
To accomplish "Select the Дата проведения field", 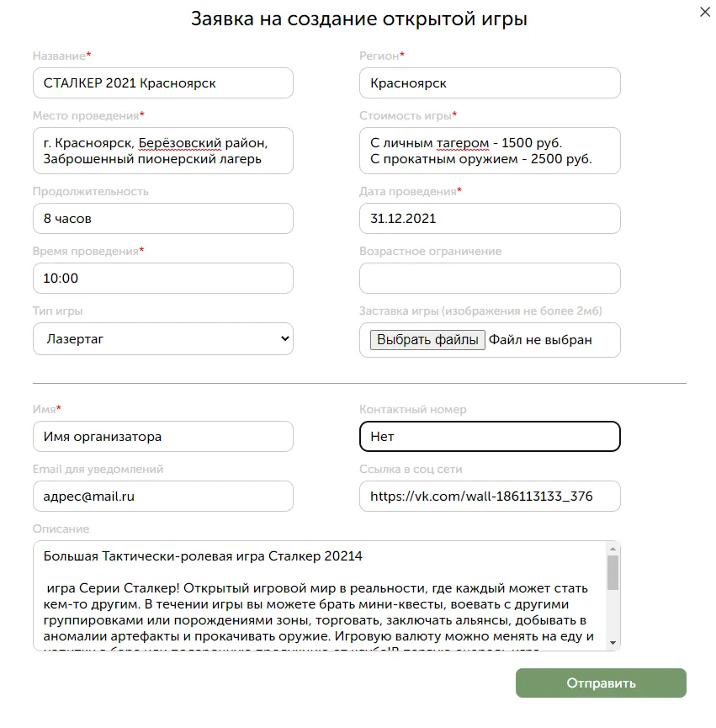I will tap(490, 219).
